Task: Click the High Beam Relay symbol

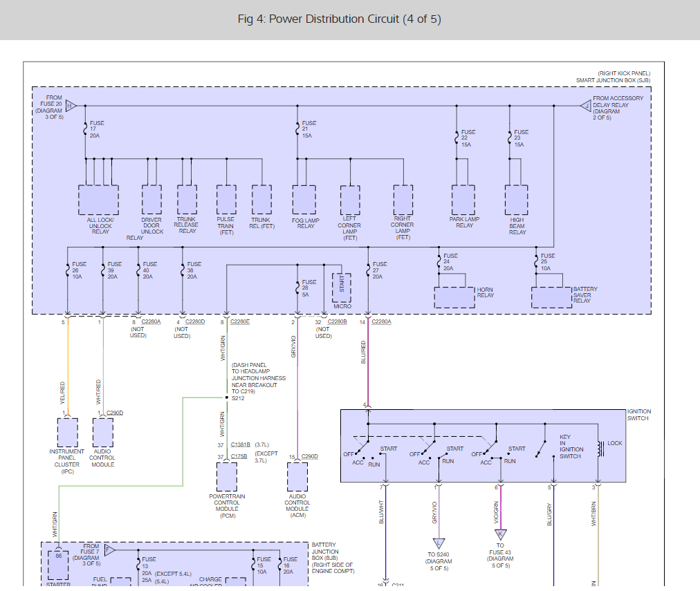Action: [x=517, y=200]
